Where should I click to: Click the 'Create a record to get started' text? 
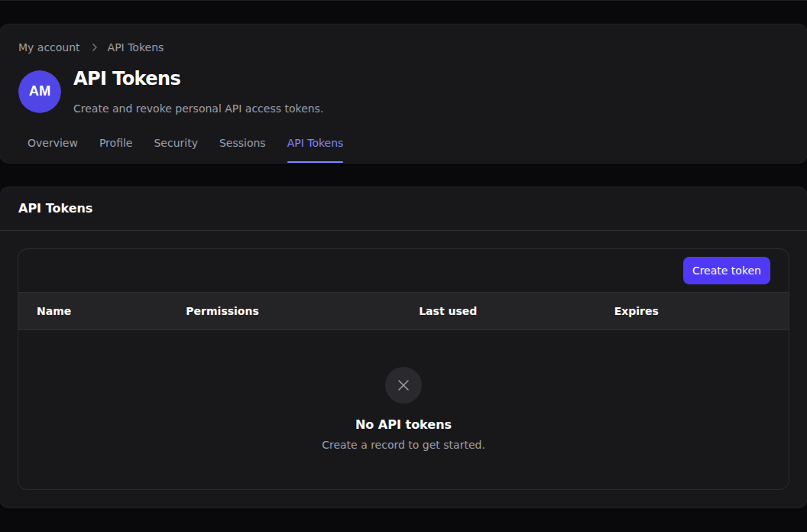(403, 445)
